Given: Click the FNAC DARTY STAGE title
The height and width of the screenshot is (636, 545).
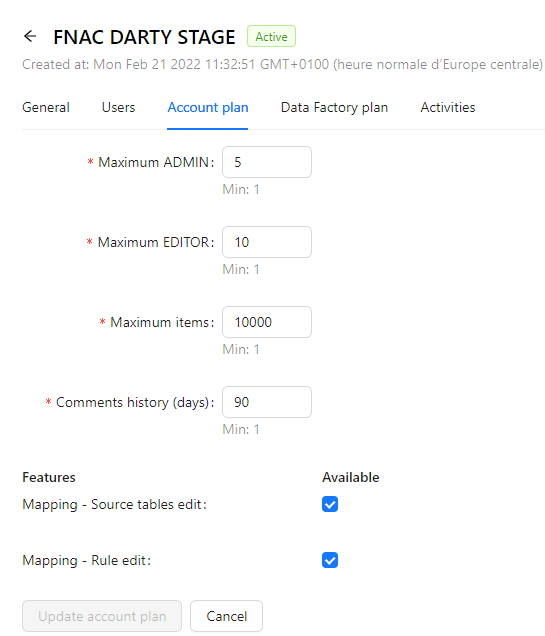Looking at the screenshot, I should click(x=144, y=37).
